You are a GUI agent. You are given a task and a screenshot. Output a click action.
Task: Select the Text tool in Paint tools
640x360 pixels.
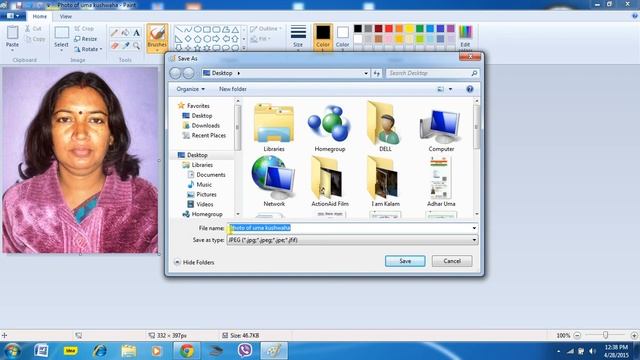pyautogui.click(x=137, y=33)
